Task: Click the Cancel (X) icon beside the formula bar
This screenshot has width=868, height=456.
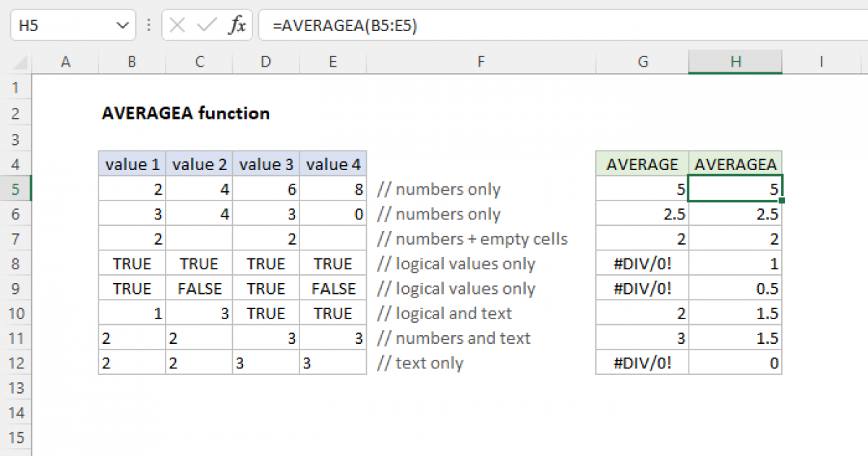Action: pos(176,24)
